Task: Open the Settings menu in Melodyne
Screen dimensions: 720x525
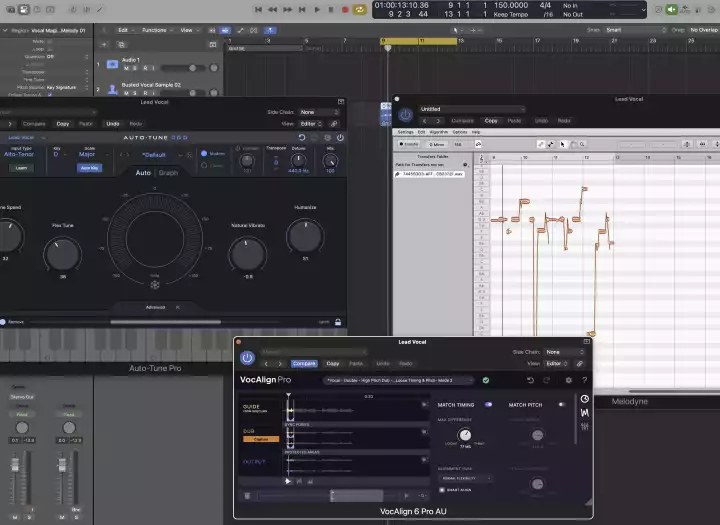Action: coord(405,132)
